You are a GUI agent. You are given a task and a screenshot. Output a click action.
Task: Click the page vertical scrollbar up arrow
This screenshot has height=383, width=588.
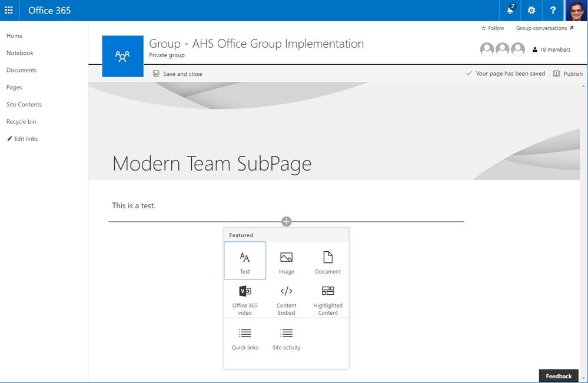click(583, 86)
